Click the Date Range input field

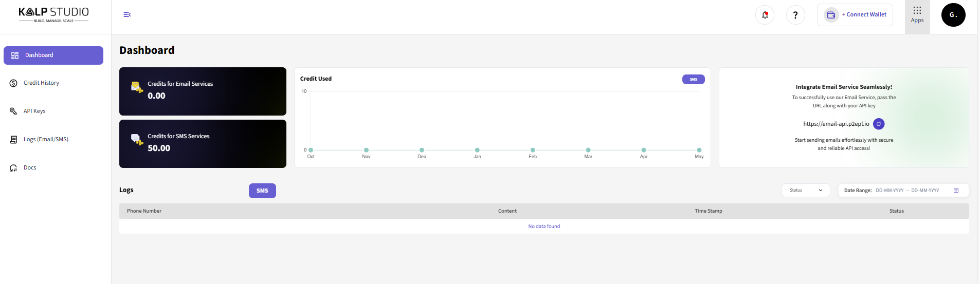[x=907, y=191]
